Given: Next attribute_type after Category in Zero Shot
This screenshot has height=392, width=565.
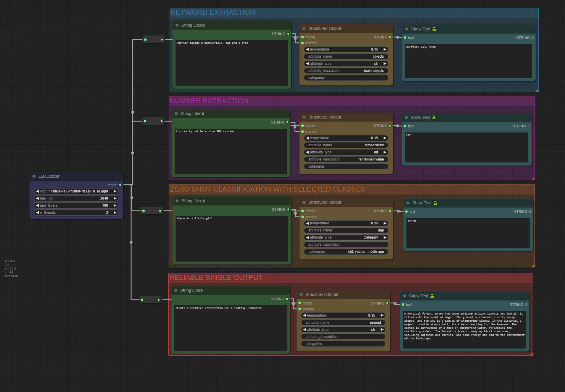Looking at the screenshot, I should click(385, 237).
